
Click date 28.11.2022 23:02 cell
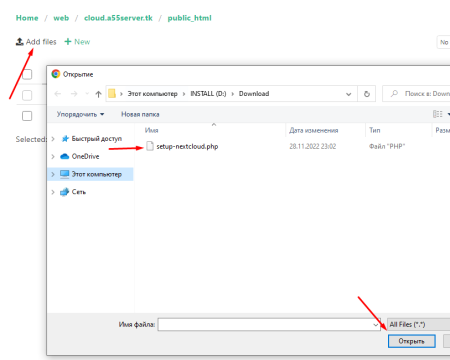click(313, 146)
